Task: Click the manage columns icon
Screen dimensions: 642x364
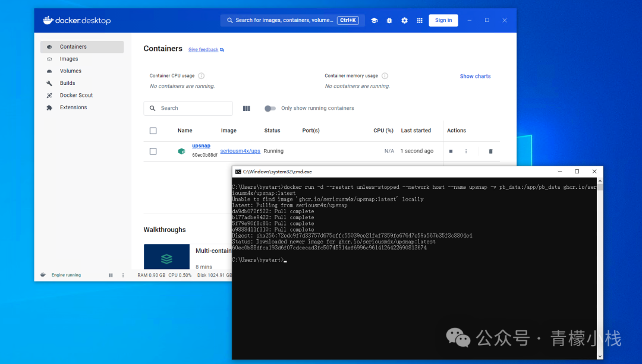Action: coord(247,108)
